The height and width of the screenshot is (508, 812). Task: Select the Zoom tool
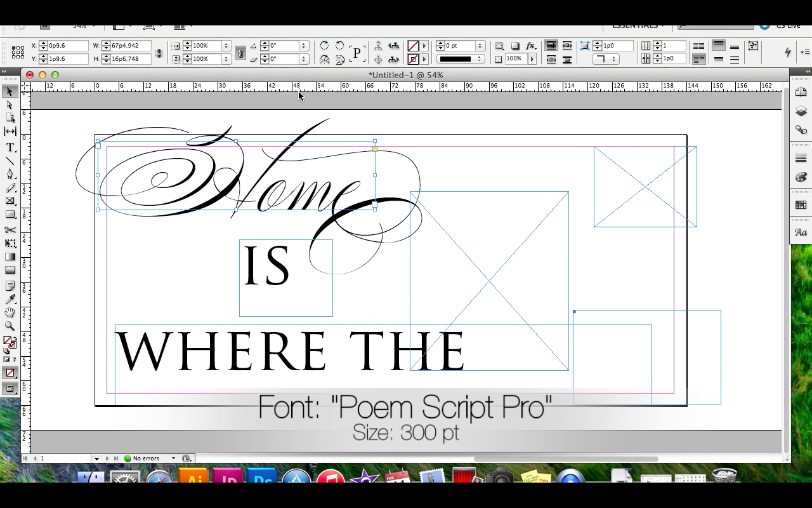(x=10, y=326)
